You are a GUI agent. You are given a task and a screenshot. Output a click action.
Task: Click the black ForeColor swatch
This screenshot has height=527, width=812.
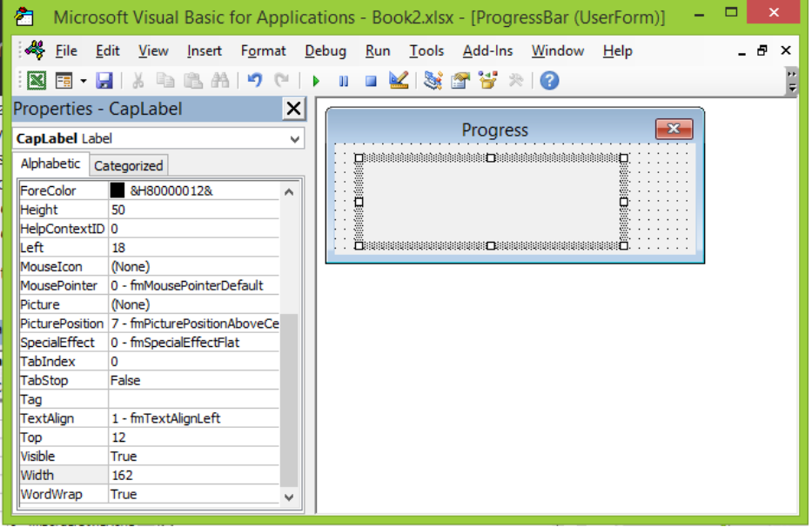[117, 190]
